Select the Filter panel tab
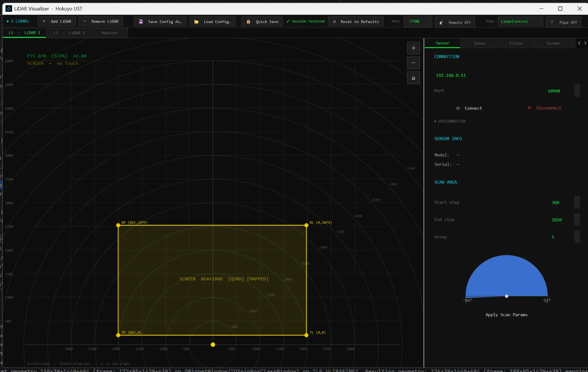This screenshot has height=372, width=588. (516, 43)
